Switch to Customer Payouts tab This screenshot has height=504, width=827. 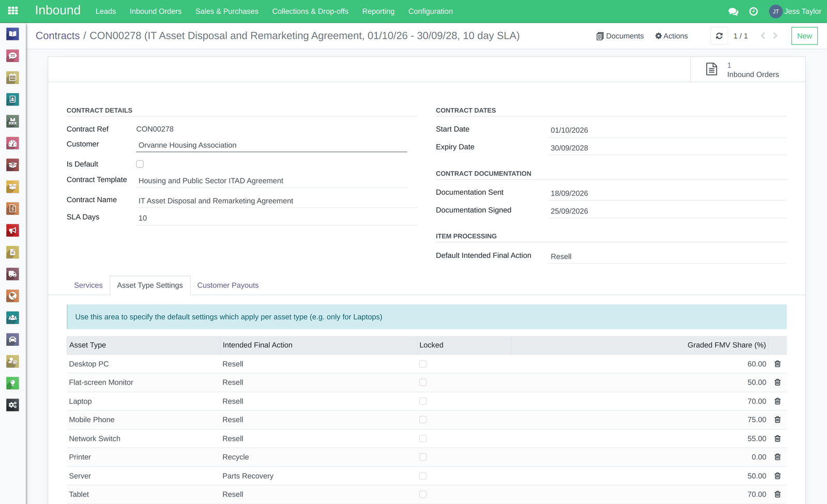click(228, 285)
